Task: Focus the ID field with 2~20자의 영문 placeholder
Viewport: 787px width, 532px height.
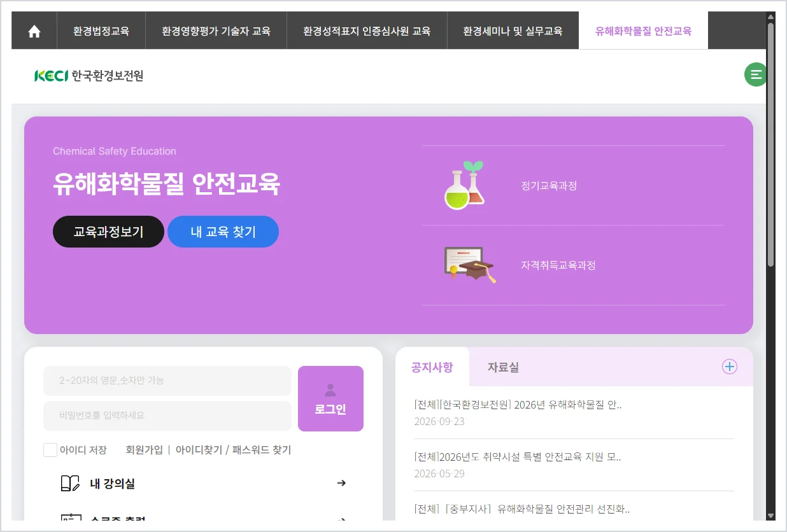Action: (x=167, y=381)
